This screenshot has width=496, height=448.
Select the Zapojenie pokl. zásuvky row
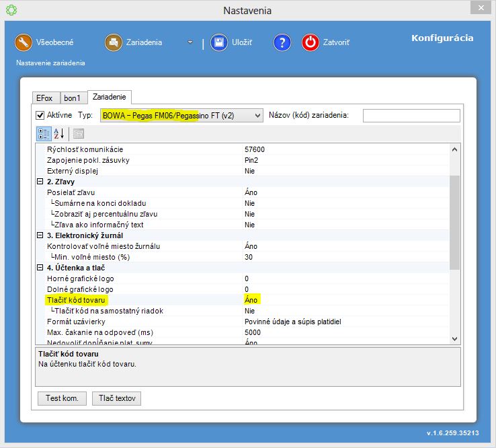point(243,160)
